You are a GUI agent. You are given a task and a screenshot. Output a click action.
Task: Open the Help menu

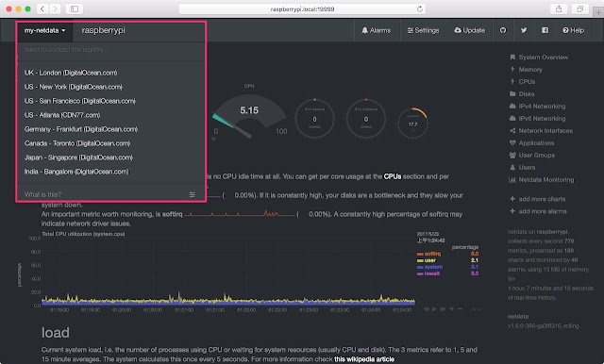coord(573,30)
